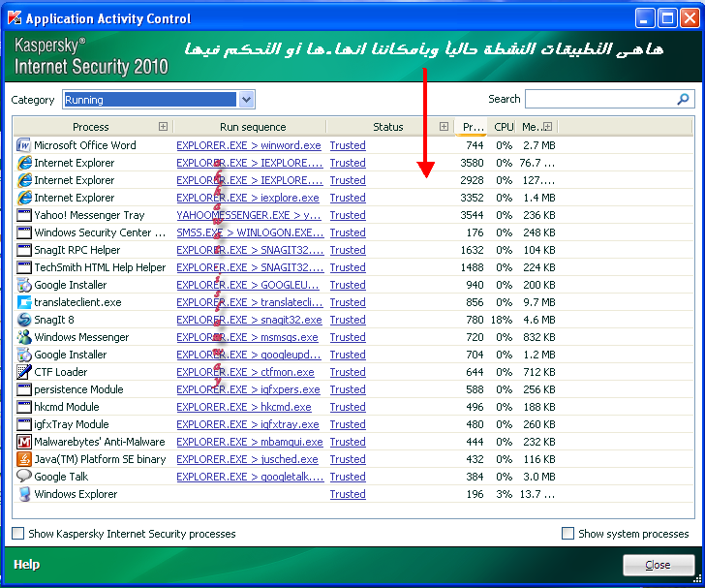Sort by the Pr... column header
This screenshot has width=705, height=588.
[473, 127]
